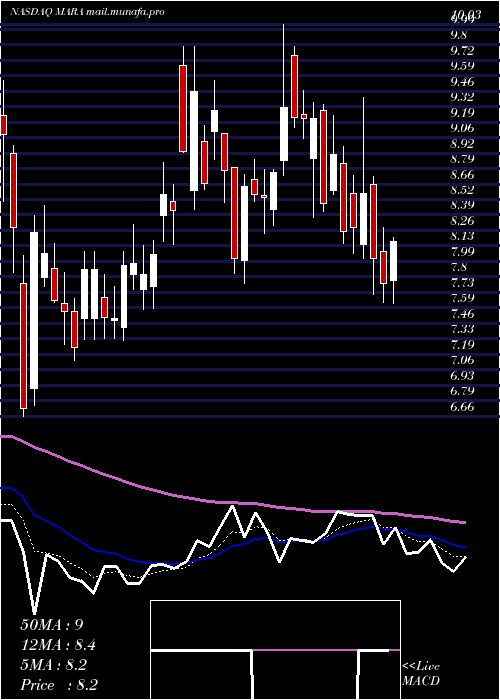The image size is (500, 700).
Task: Click the 7.99 price axis label
Action: 462,251
